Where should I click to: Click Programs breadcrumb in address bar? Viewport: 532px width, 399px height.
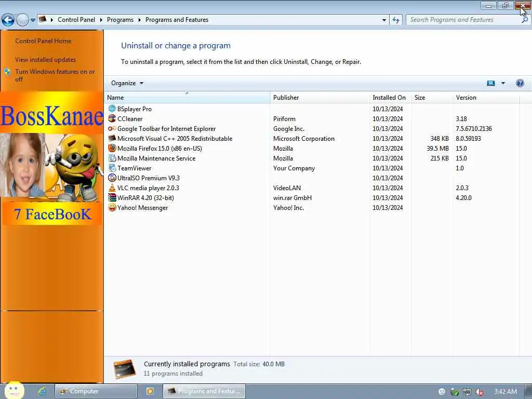(x=120, y=20)
